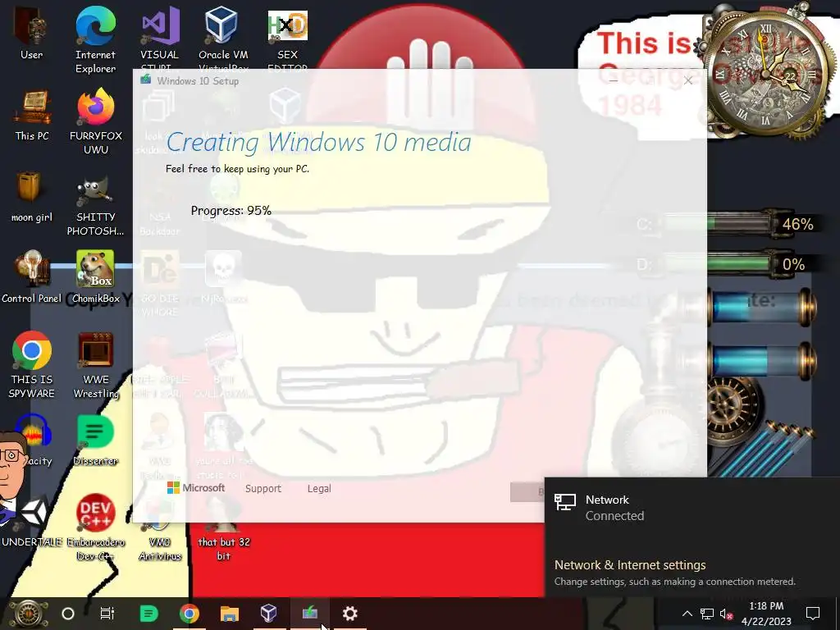This screenshot has height=630, width=840.
Task: Open the THIS IS SPYWARE Chrome icon
Action: click(32, 365)
